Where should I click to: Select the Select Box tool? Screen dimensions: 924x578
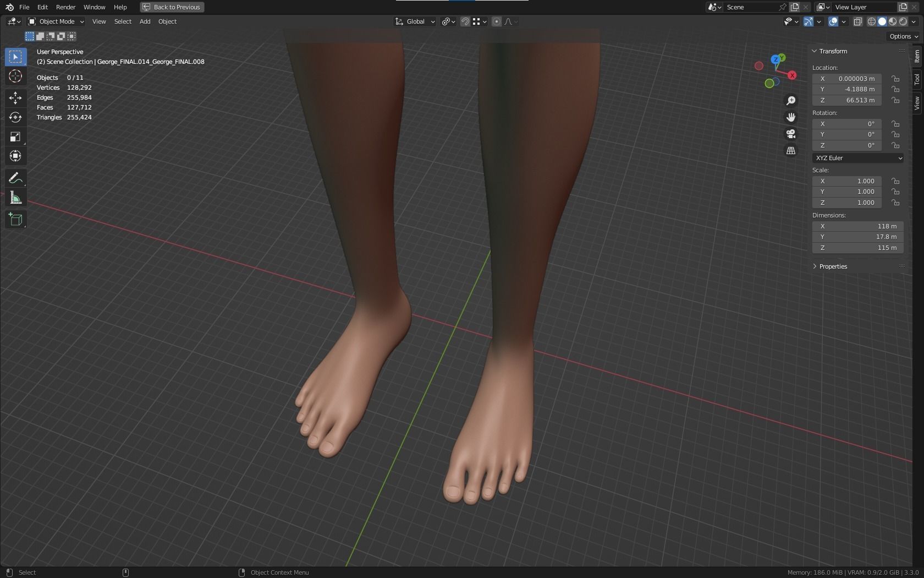(15, 57)
